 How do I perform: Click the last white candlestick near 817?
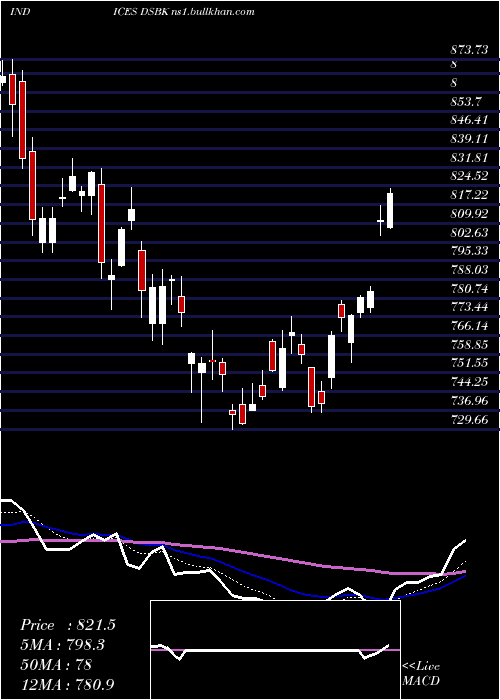[390, 210]
